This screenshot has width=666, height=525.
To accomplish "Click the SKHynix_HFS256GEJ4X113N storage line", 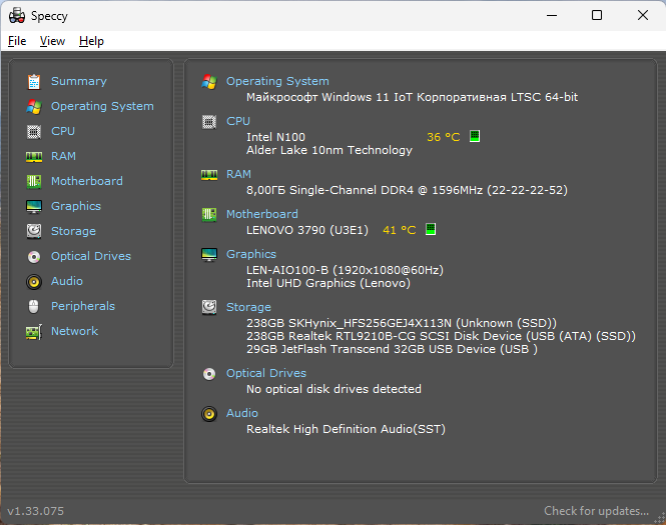I will pos(401,323).
